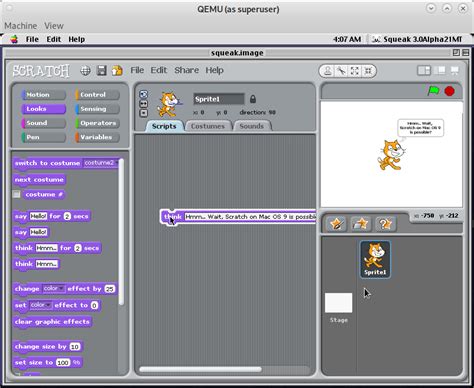Click the 100 value in set size block
Image resolution: width=474 pixels, height=388 pixels.
63,362
